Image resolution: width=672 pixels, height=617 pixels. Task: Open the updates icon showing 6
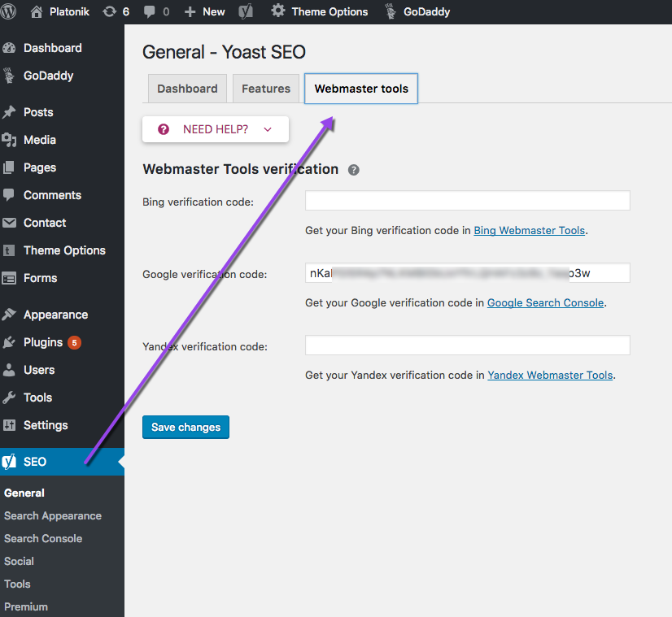(110, 11)
